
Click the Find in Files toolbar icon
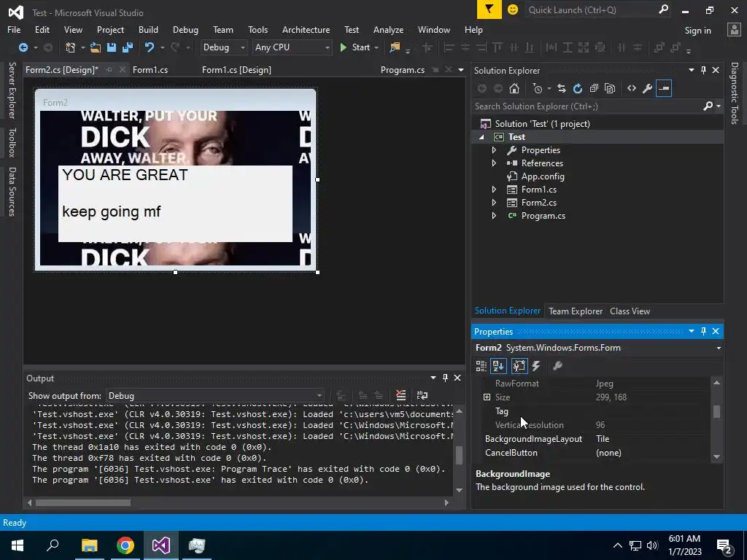pos(395,47)
